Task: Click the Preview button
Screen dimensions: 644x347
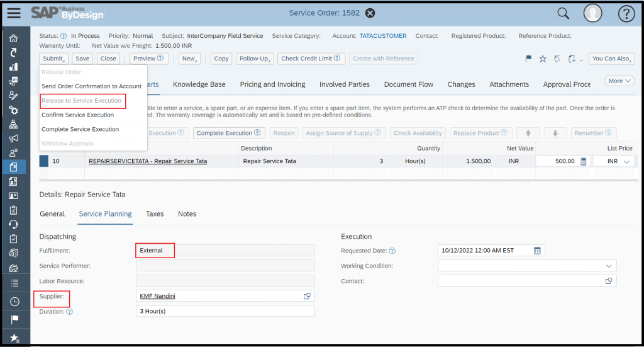Action: 148,59
